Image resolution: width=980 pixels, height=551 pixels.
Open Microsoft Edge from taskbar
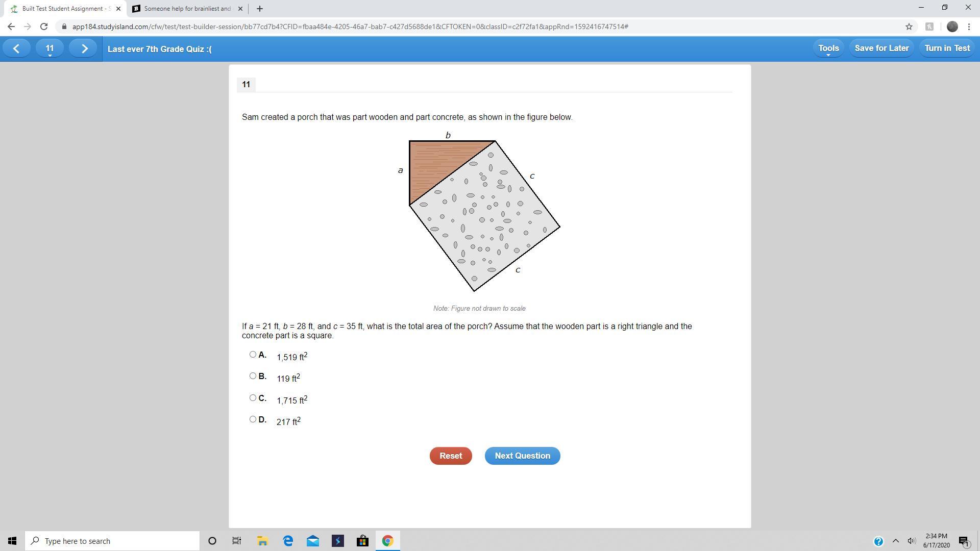tap(288, 541)
